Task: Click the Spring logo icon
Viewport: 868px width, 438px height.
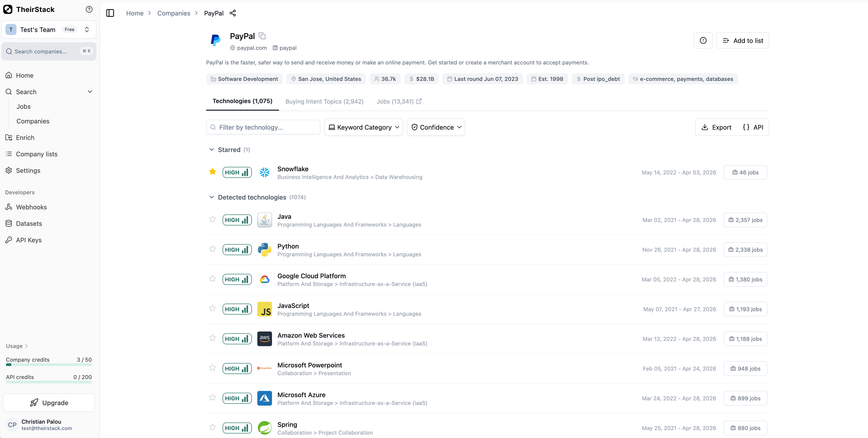Action: click(x=264, y=428)
